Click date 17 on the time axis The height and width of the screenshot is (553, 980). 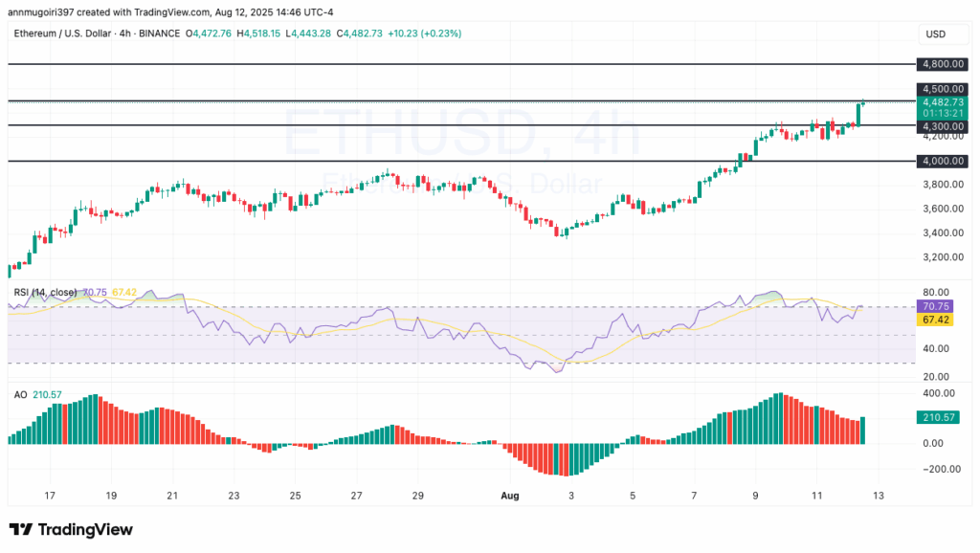coord(50,496)
